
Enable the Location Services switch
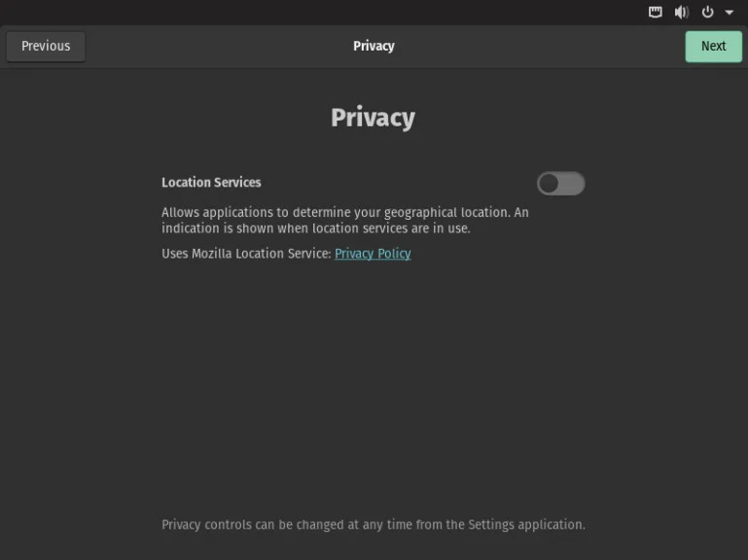pyautogui.click(x=560, y=184)
